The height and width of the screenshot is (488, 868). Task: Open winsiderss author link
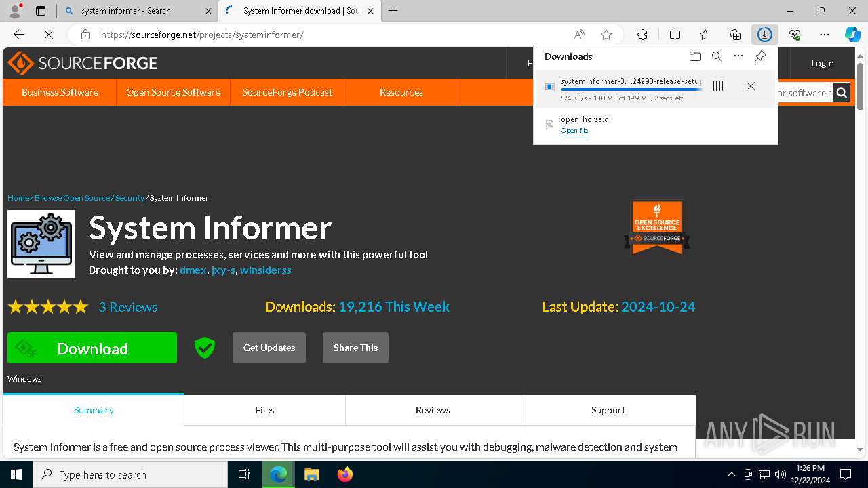tap(266, 270)
